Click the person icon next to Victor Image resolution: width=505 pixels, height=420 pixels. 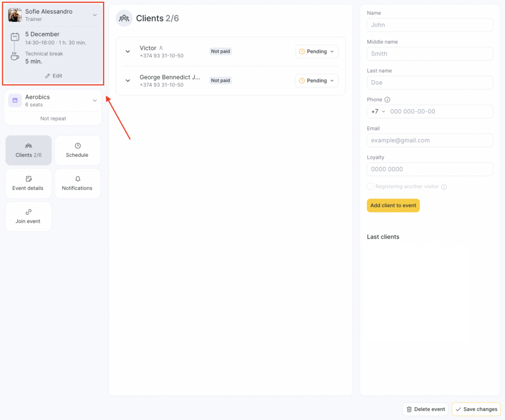(x=161, y=48)
